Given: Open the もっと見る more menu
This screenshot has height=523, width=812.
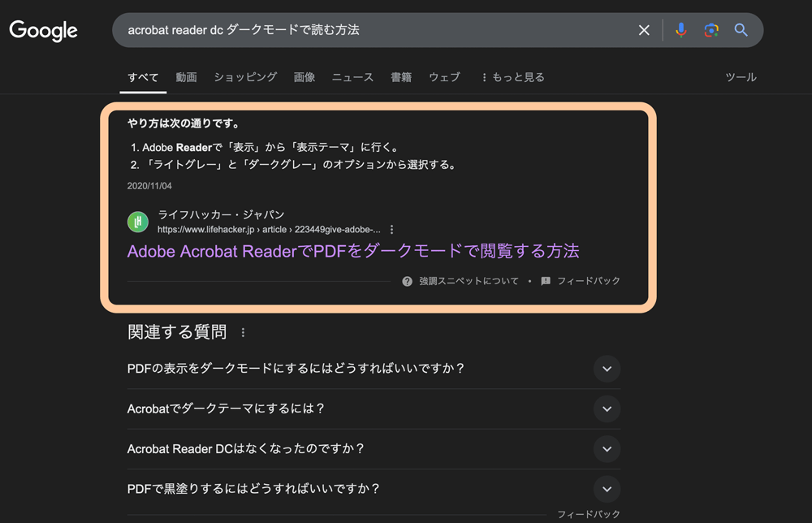Looking at the screenshot, I should [512, 77].
